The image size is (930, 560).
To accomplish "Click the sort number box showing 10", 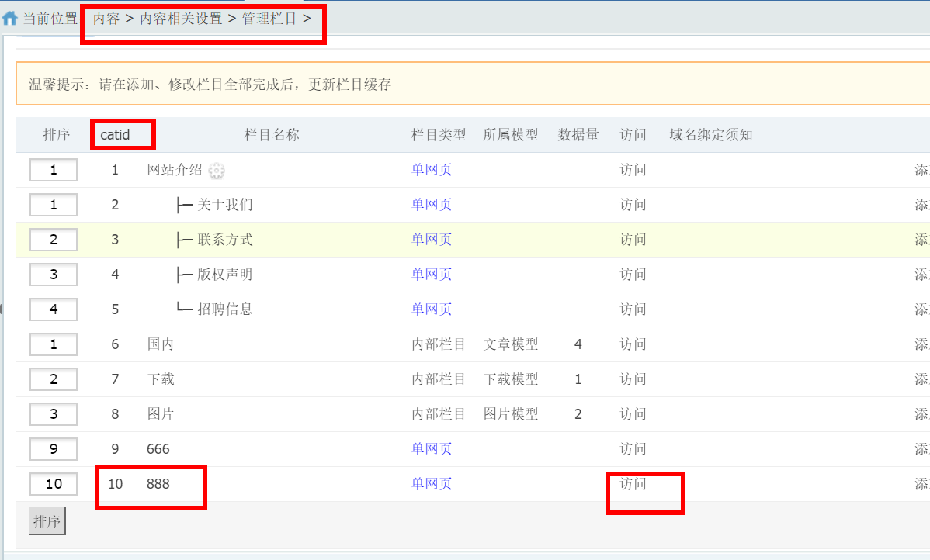I will coord(53,483).
